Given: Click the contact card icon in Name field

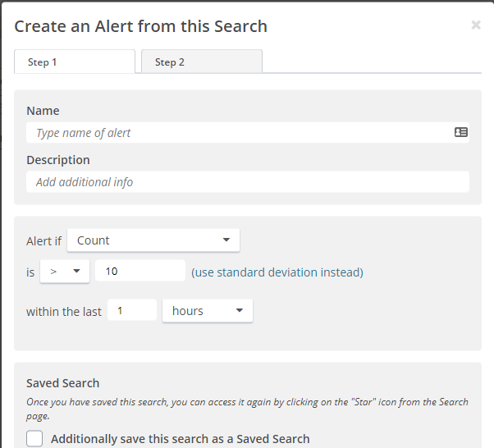Looking at the screenshot, I should coord(461,132).
